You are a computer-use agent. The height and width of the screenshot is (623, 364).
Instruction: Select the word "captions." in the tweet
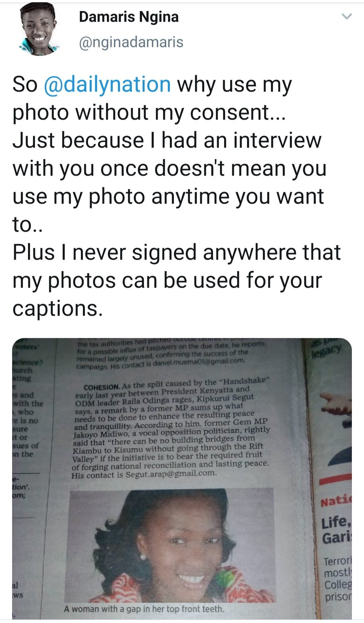[x=57, y=309]
